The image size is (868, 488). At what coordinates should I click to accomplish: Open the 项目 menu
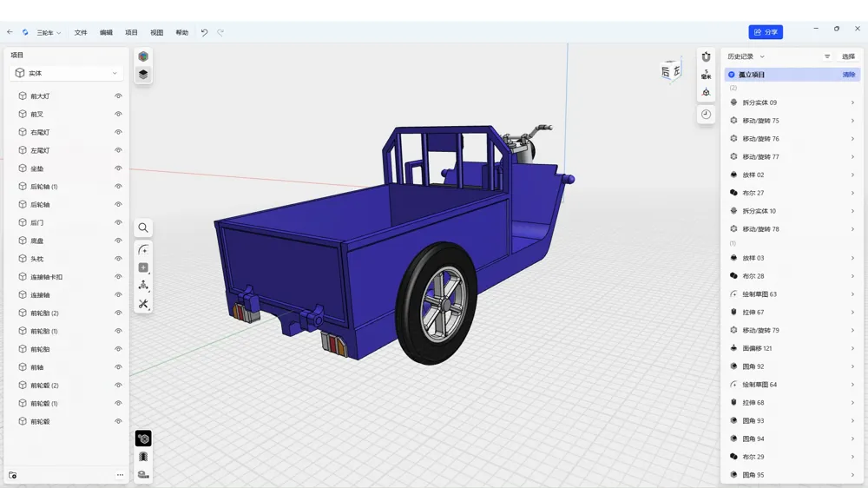[131, 33]
